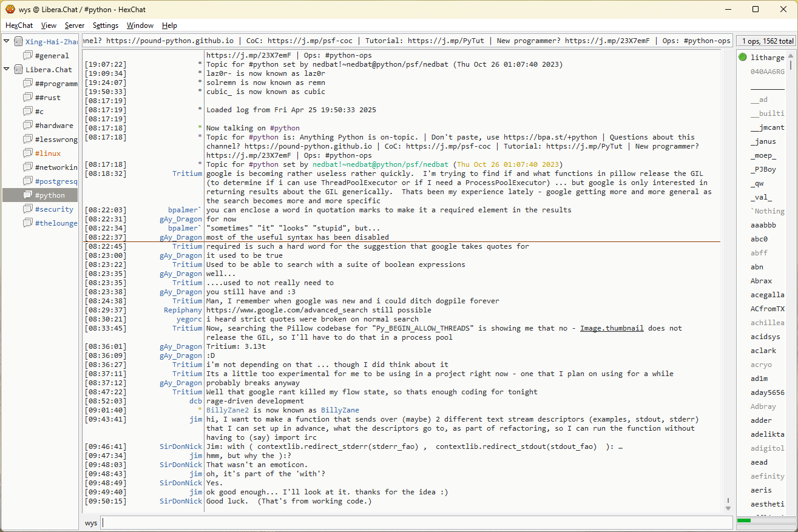Click the green op status icon beside litharge
Viewport: 798px width, 532px height.
point(743,58)
